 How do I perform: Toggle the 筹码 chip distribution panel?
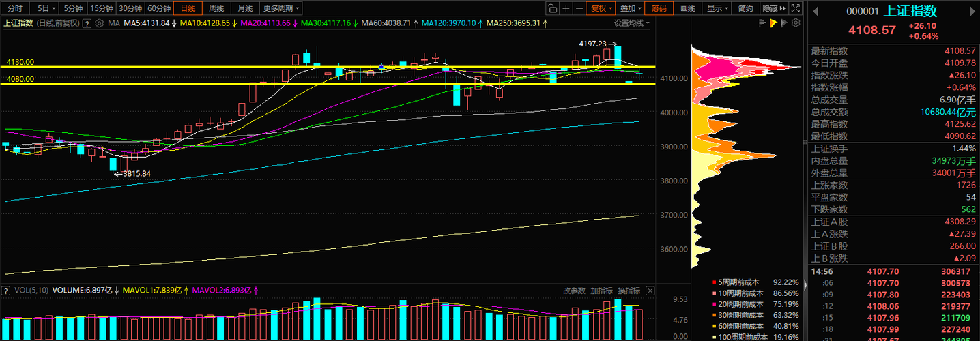[659, 8]
